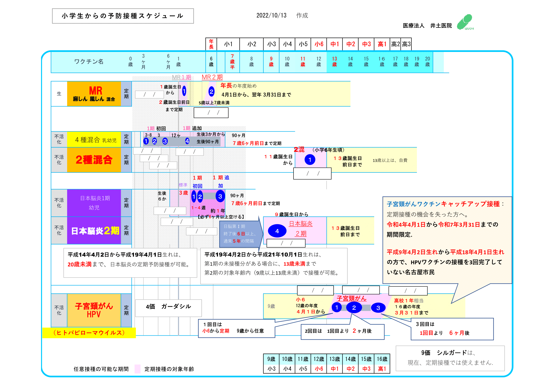Click the 小2 cell in the grade header
This screenshot has width=555, height=392.
(x=252, y=44)
